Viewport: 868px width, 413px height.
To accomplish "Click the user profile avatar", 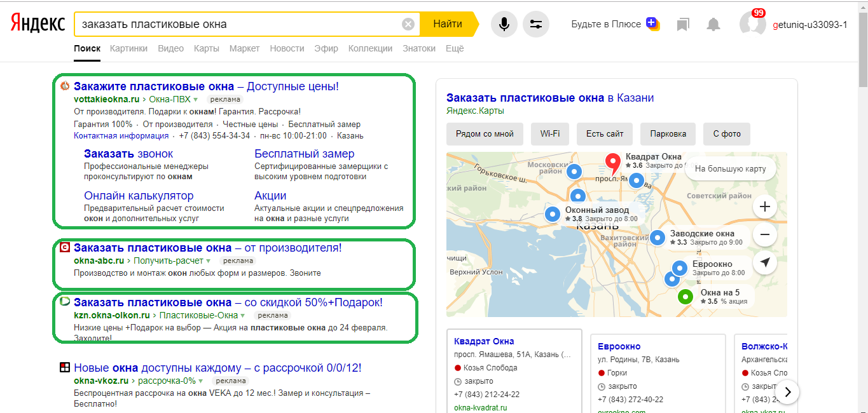I will tap(752, 25).
